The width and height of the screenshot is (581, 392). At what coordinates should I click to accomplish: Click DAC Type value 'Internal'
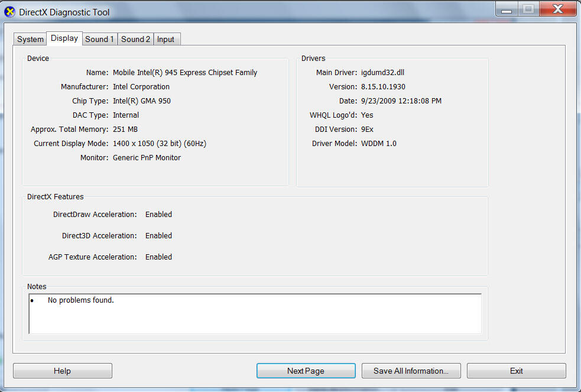[126, 115]
